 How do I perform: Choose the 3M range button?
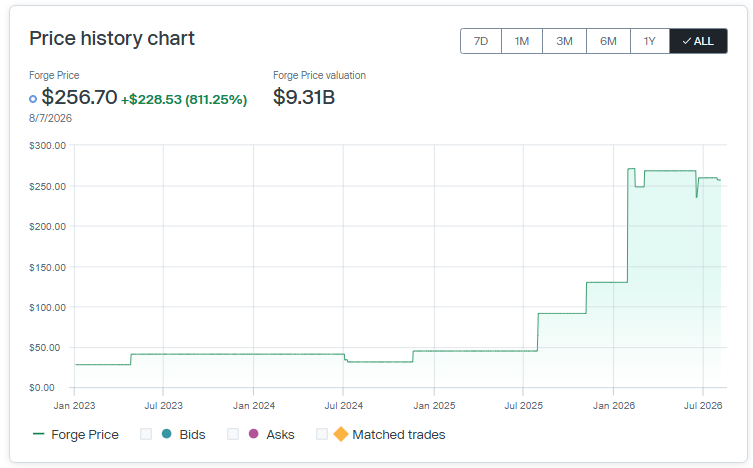pos(564,41)
